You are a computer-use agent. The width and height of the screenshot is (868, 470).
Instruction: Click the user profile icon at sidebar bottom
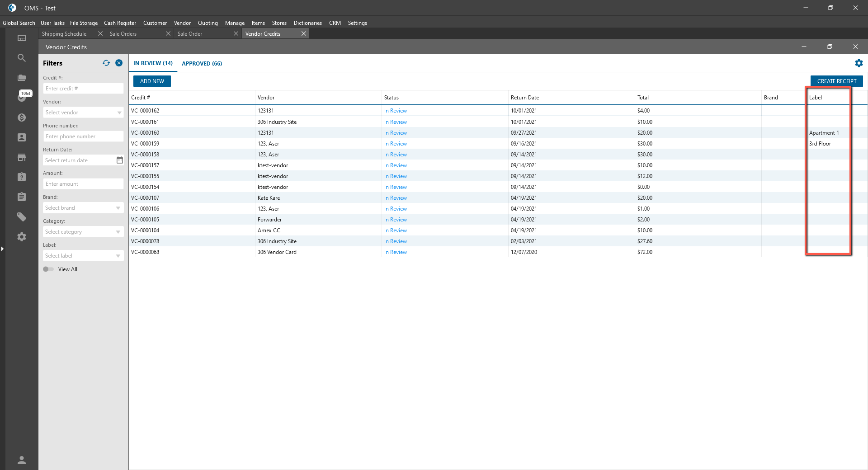22,460
